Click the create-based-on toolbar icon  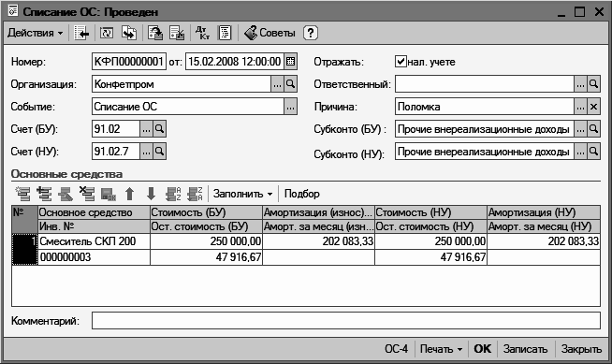(x=155, y=33)
